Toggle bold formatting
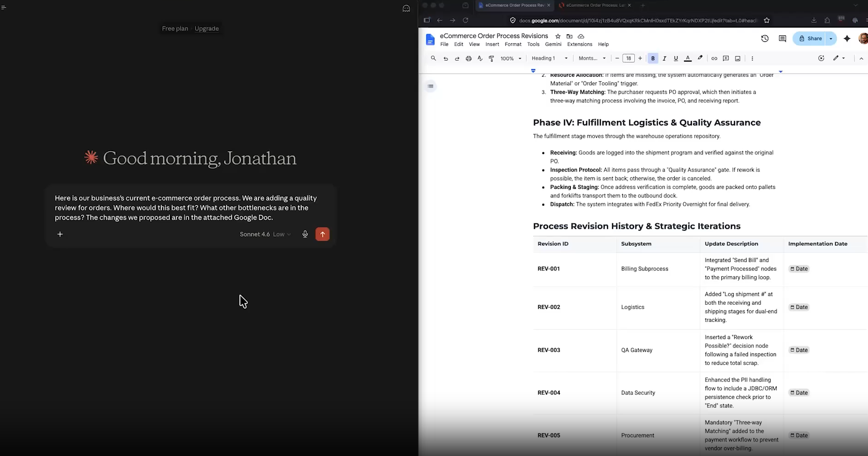This screenshot has height=456, width=868. [653, 58]
